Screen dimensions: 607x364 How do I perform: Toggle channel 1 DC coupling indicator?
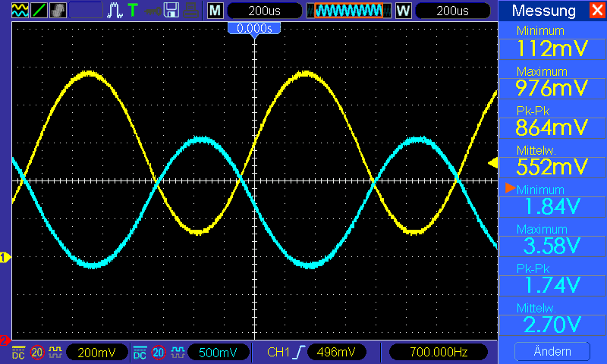point(18,352)
